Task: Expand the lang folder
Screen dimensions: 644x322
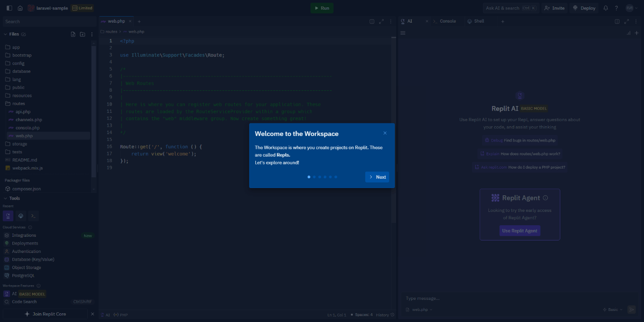Action: (47, 79)
